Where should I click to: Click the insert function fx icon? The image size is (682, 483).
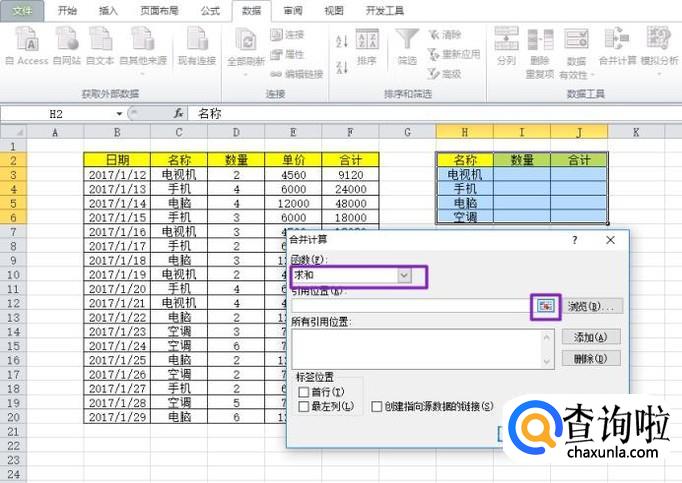(178, 114)
